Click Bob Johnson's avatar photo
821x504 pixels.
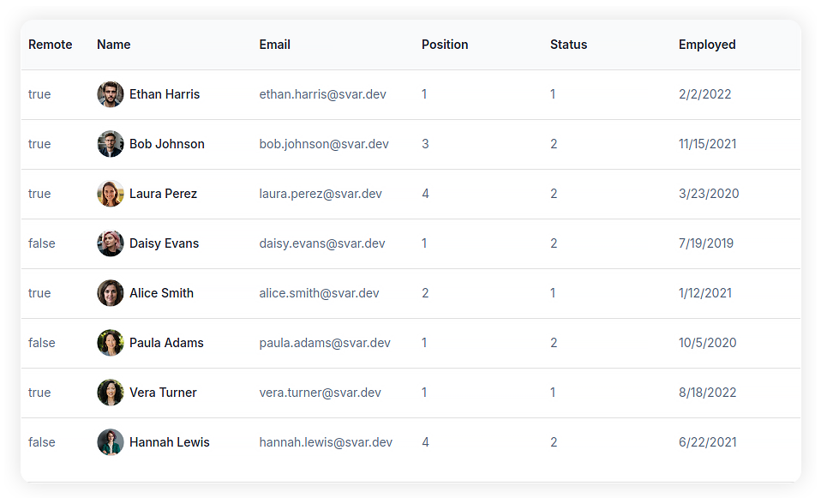[x=111, y=144]
